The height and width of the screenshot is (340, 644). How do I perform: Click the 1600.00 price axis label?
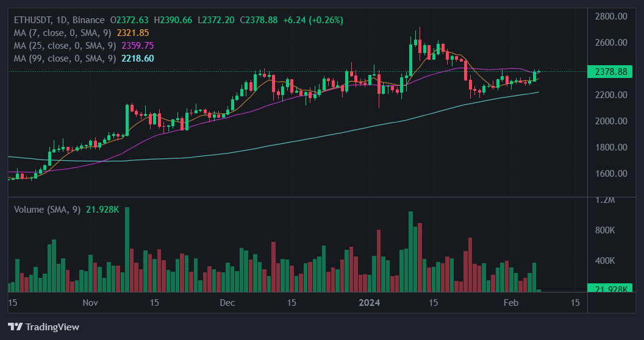(610, 174)
